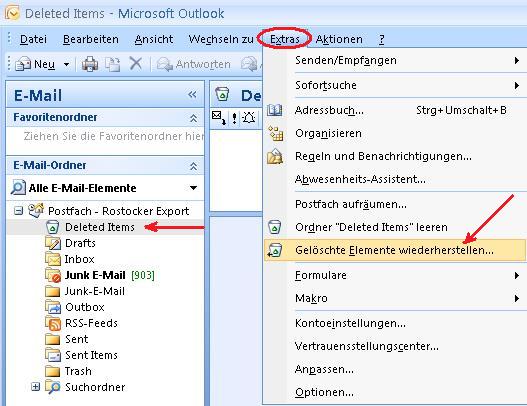Click the Inbox envelope folder icon

point(53,259)
